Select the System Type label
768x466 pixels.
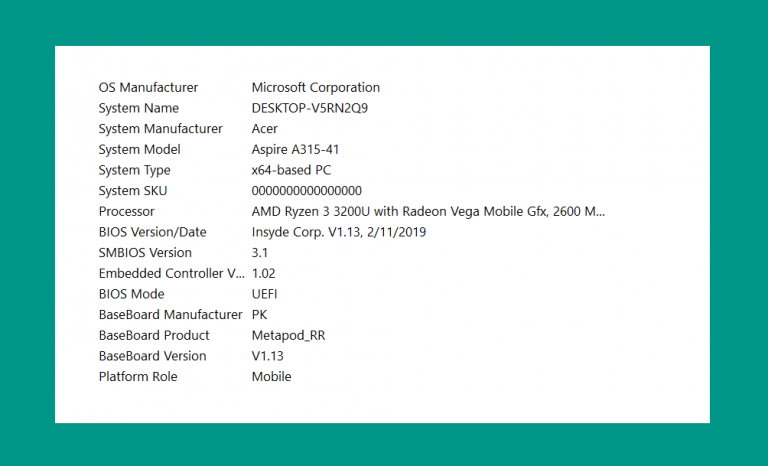pyautogui.click(x=134, y=170)
